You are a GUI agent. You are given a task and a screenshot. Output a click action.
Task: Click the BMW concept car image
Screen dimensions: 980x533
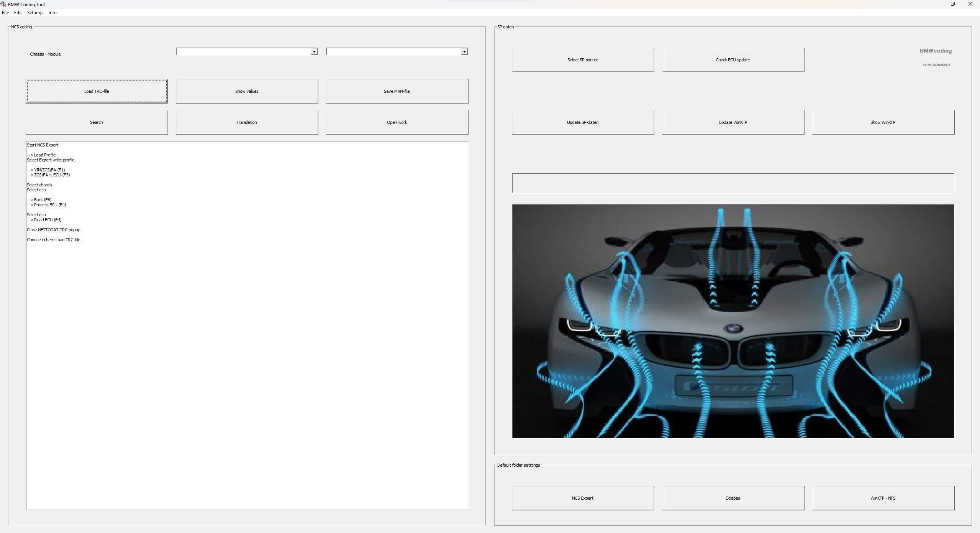pos(733,321)
